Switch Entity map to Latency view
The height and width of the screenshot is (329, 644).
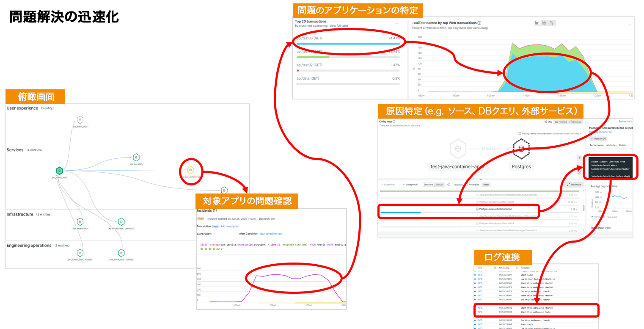[x=576, y=122]
